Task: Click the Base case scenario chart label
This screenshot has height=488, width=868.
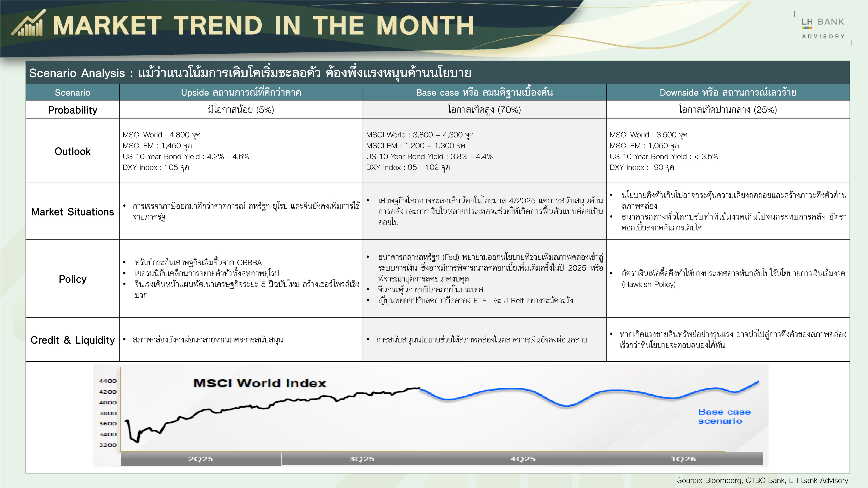Action: pyautogui.click(x=724, y=416)
